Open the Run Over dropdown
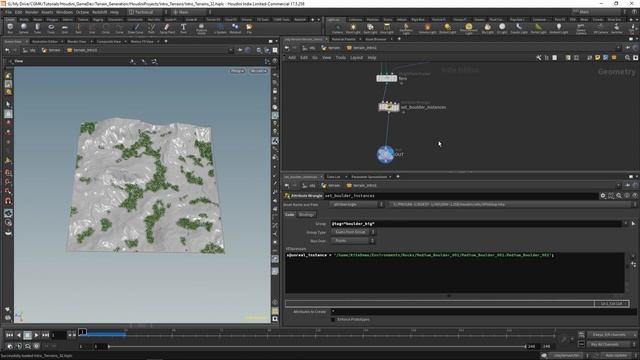 coord(353,241)
